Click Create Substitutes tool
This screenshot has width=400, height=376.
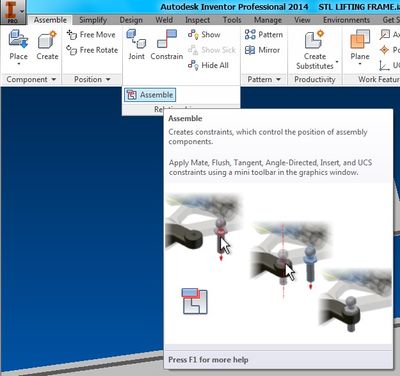(315, 49)
